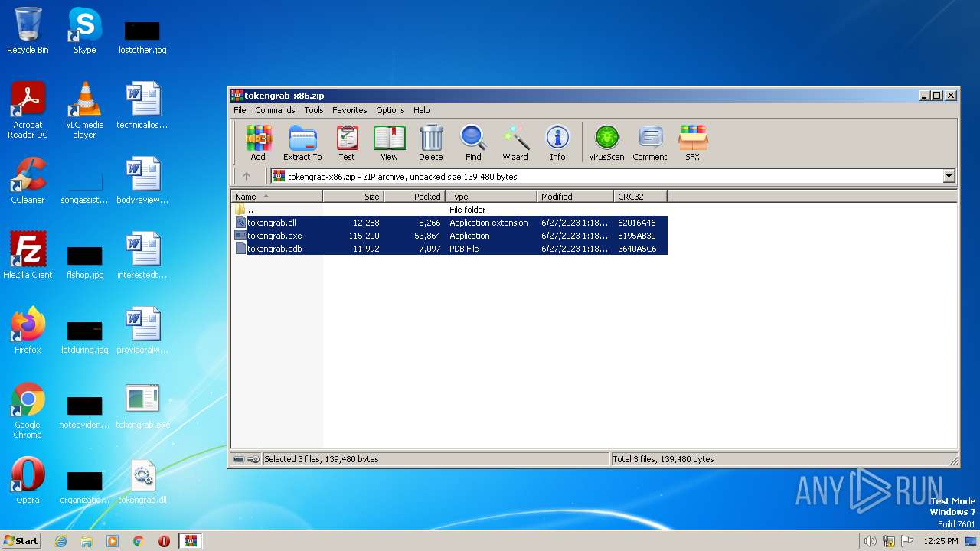This screenshot has width=980, height=551.
Task: Select the provideralw... Word document on desktop
Action: click(x=142, y=331)
